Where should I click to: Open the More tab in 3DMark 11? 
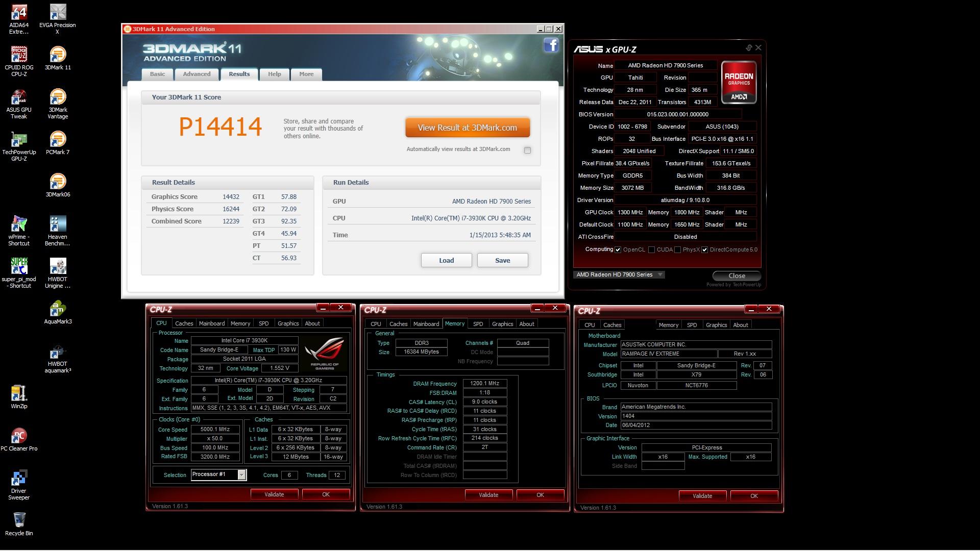point(306,74)
